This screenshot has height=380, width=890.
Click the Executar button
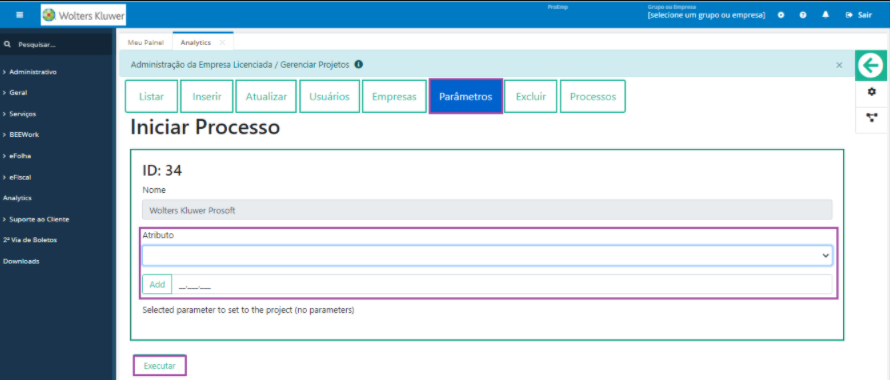click(159, 366)
